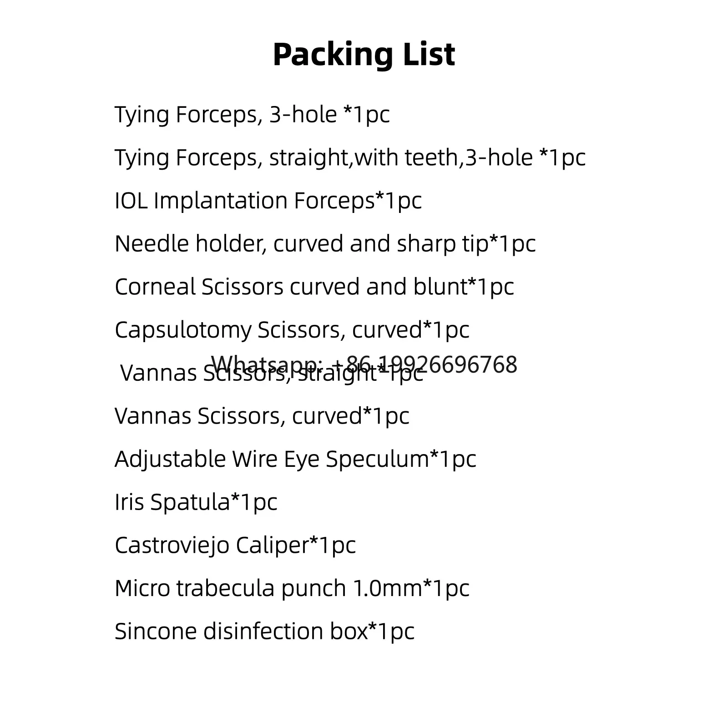
Task: Select Corneal Scissors curved and blunt line
Action: tap(314, 287)
